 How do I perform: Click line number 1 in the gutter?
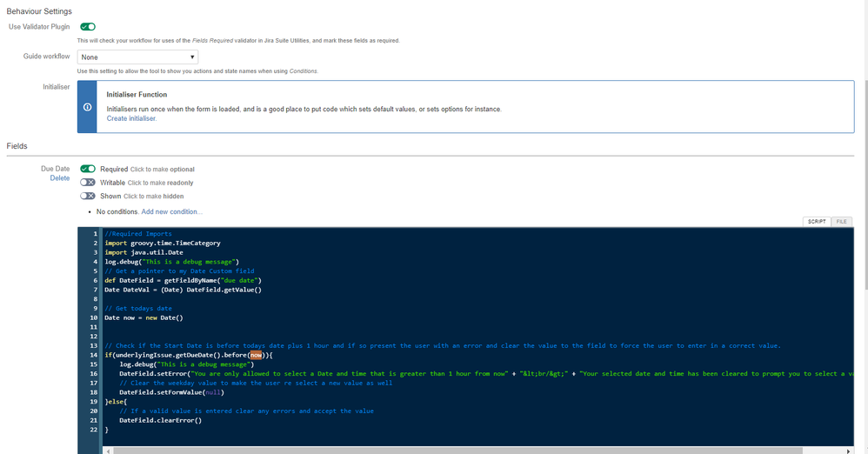pos(95,234)
